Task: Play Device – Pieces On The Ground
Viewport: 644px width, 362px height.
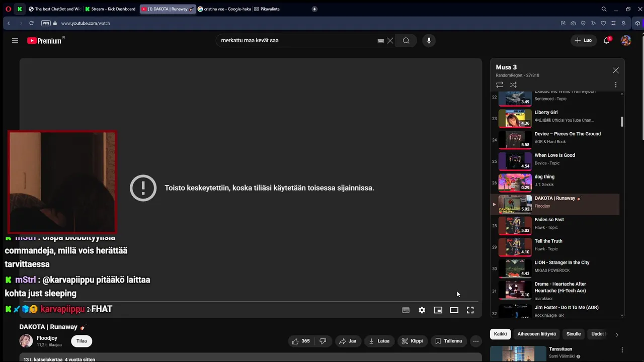Action: click(x=554, y=140)
